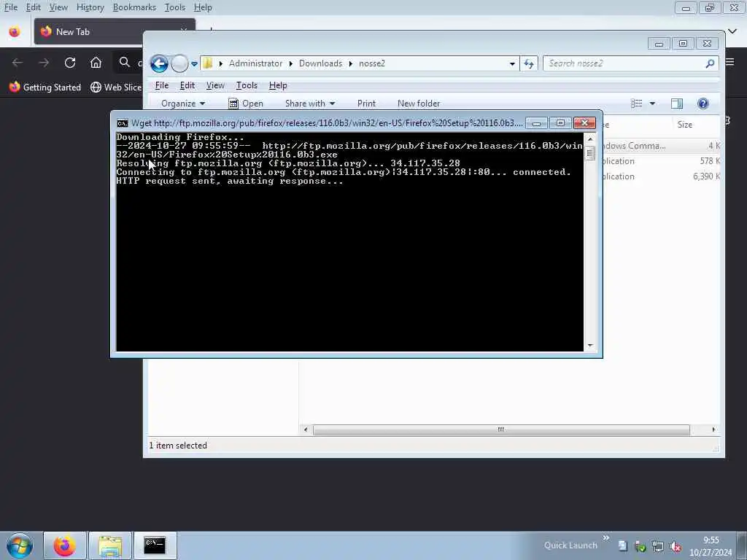Image resolution: width=747 pixels, height=560 pixels.
Task: Select the Windows Comma... file row
Action: 661,146
